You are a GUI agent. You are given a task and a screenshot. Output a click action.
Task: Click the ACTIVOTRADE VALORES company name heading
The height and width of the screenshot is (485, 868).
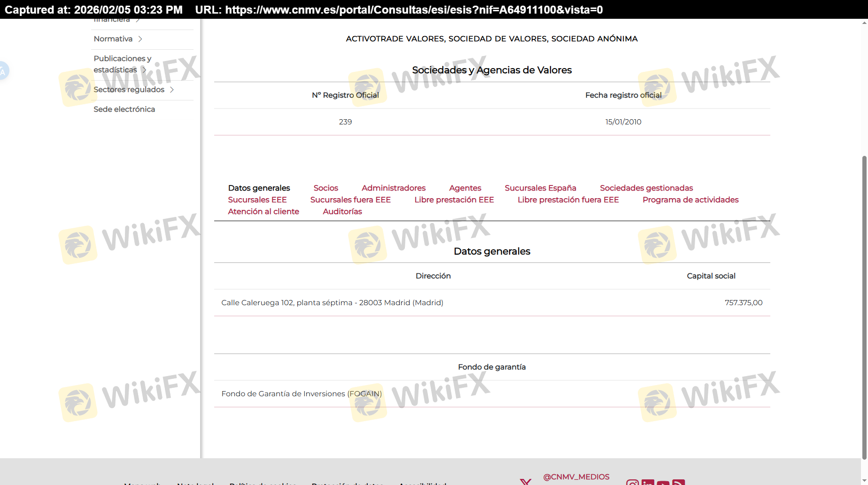[492, 39]
